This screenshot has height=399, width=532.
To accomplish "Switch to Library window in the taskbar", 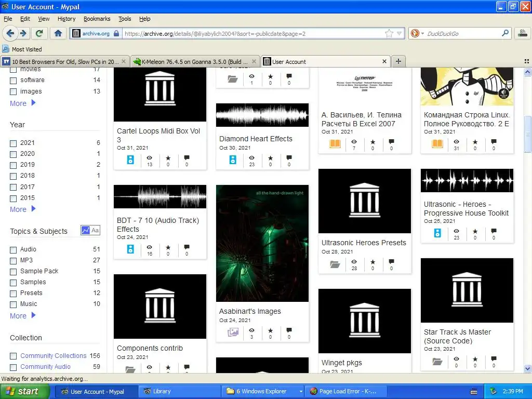I will tap(180, 391).
